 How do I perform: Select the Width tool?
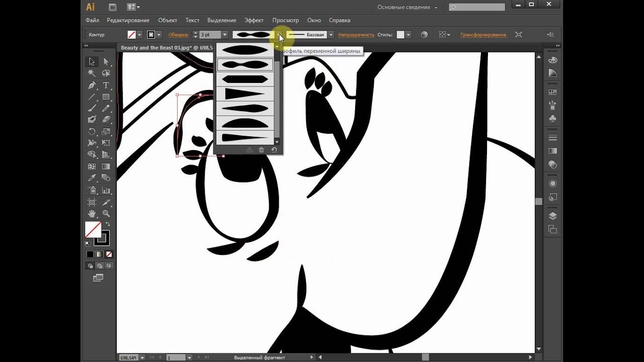pyautogui.click(x=92, y=143)
